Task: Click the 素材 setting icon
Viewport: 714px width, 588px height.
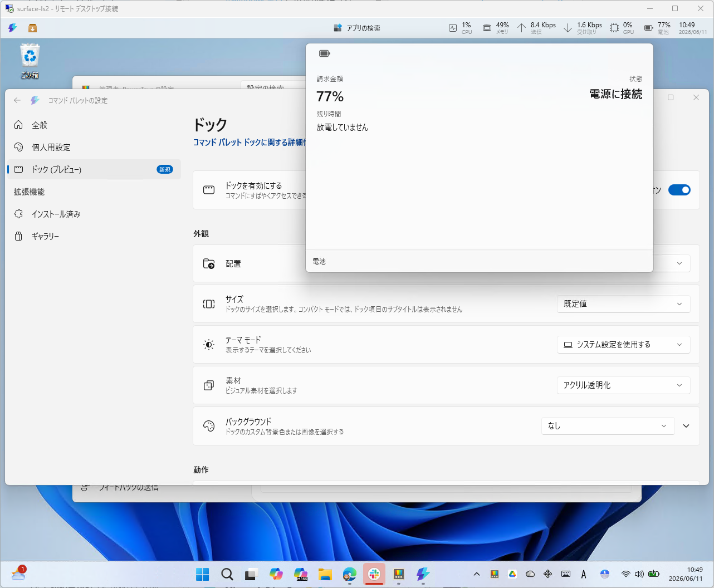Action: pyautogui.click(x=209, y=385)
